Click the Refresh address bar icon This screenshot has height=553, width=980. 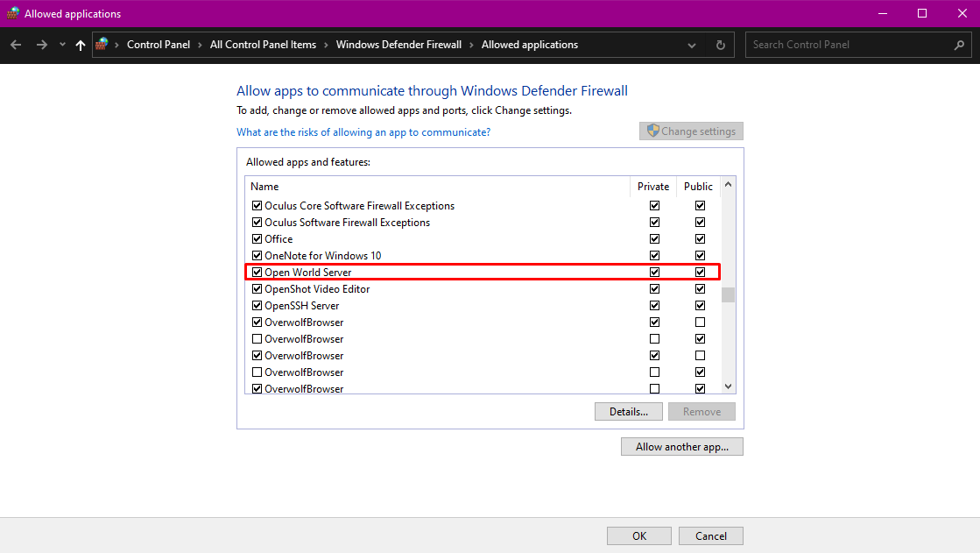[720, 45]
